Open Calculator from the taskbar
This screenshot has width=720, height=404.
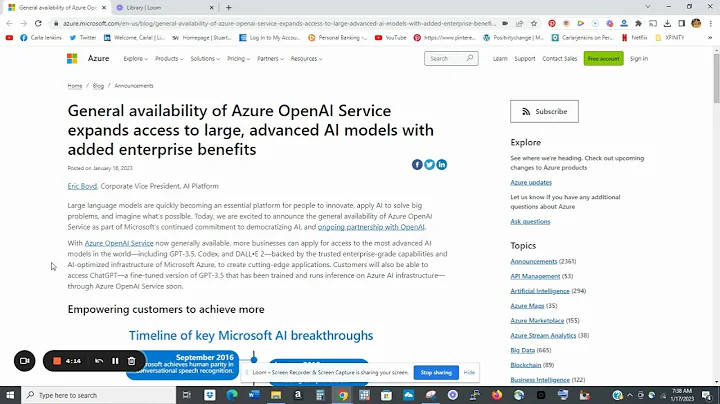(320, 395)
